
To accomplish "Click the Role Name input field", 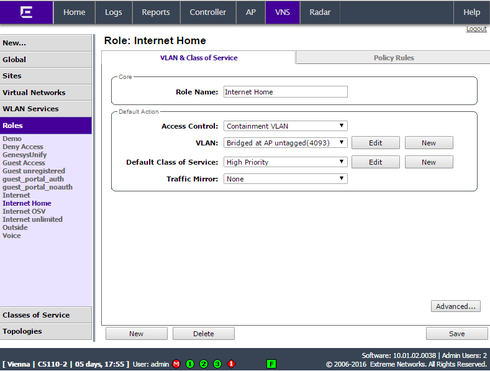I will [x=285, y=92].
